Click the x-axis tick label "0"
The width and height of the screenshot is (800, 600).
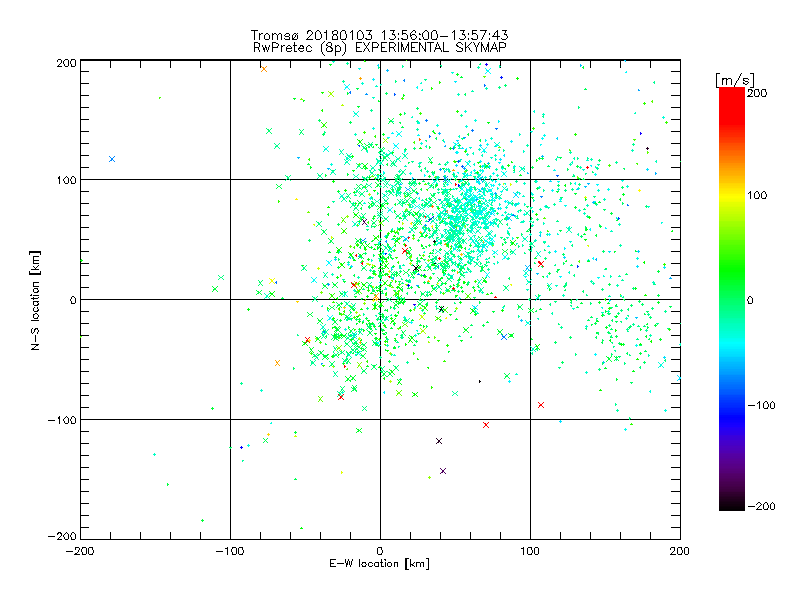tap(380, 551)
